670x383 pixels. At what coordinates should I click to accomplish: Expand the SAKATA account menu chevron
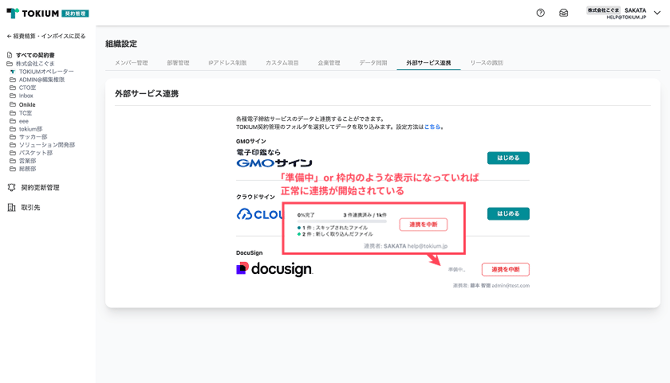[x=657, y=13]
